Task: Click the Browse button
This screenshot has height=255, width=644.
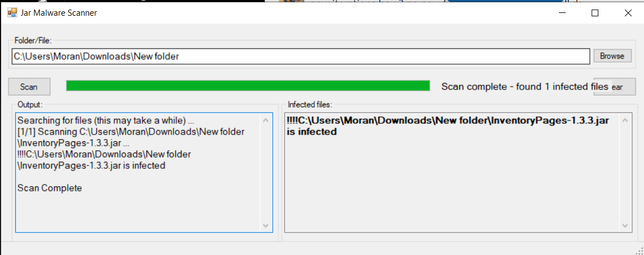Action: tap(612, 56)
